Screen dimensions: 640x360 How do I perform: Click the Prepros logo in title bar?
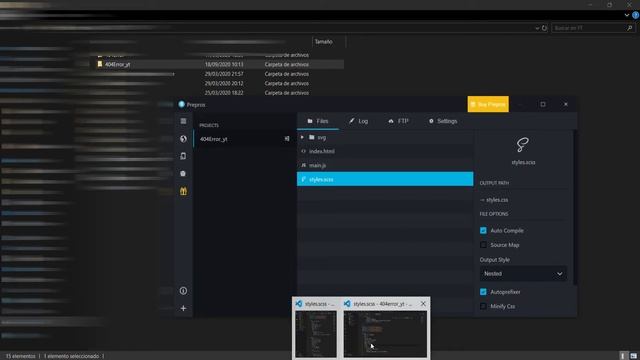click(182, 104)
